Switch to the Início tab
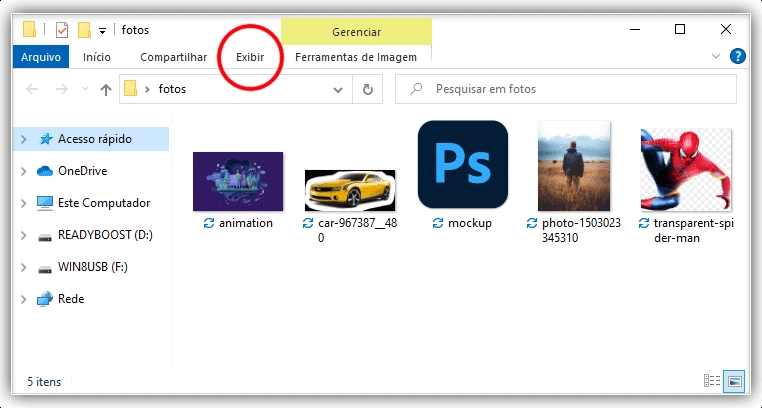 [97, 57]
